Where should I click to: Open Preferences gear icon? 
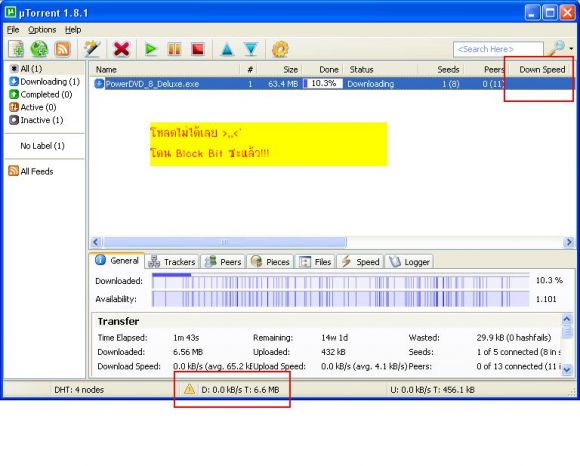pyautogui.click(x=280, y=49)
